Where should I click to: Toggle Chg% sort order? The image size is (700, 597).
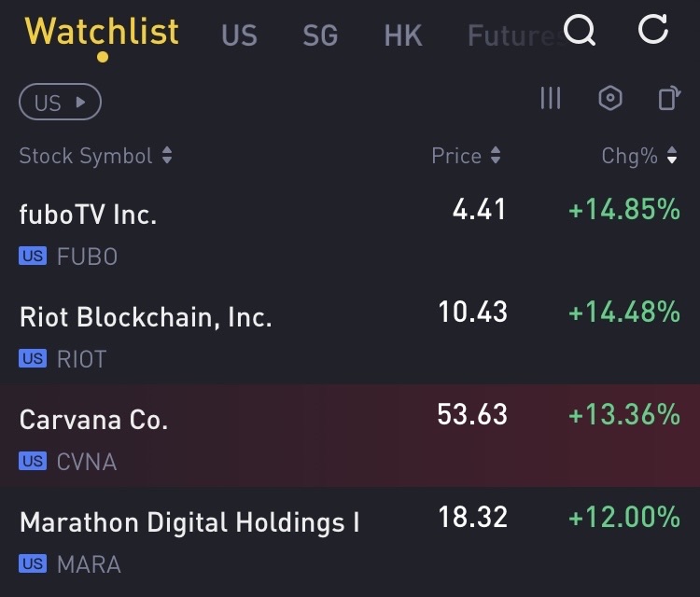(639, 156)
